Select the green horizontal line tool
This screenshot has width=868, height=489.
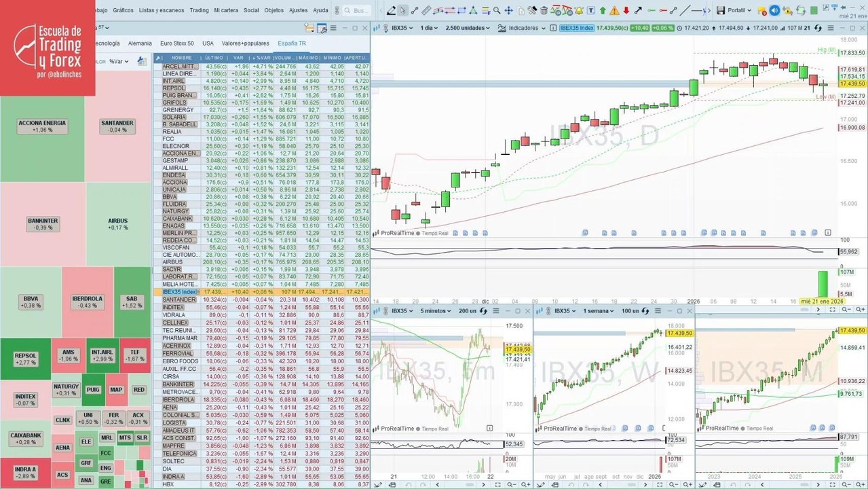click(652, 10)
